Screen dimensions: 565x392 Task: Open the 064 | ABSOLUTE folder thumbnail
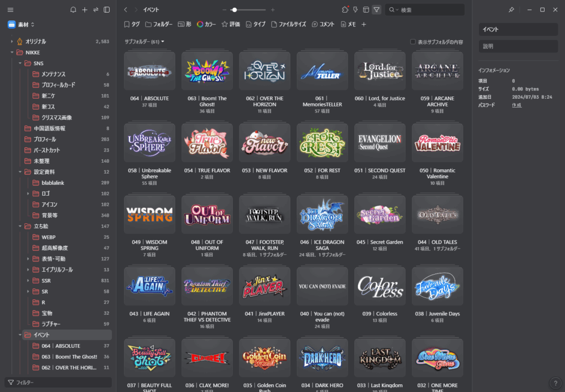click(150, 71)
